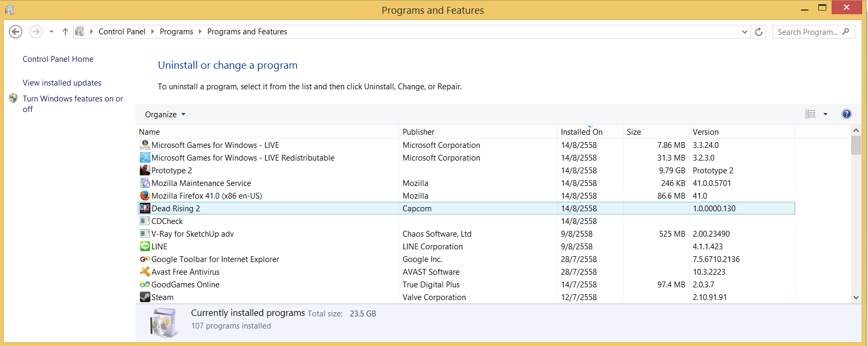The image size is (868, 346).
Task: Open View installed updates link
Action: tap(62, 83)
